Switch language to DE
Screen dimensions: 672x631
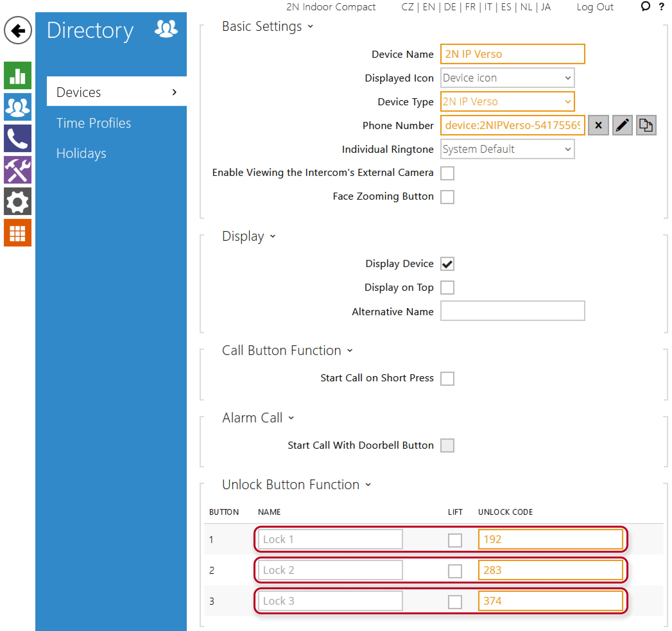(x=450, y=7)
